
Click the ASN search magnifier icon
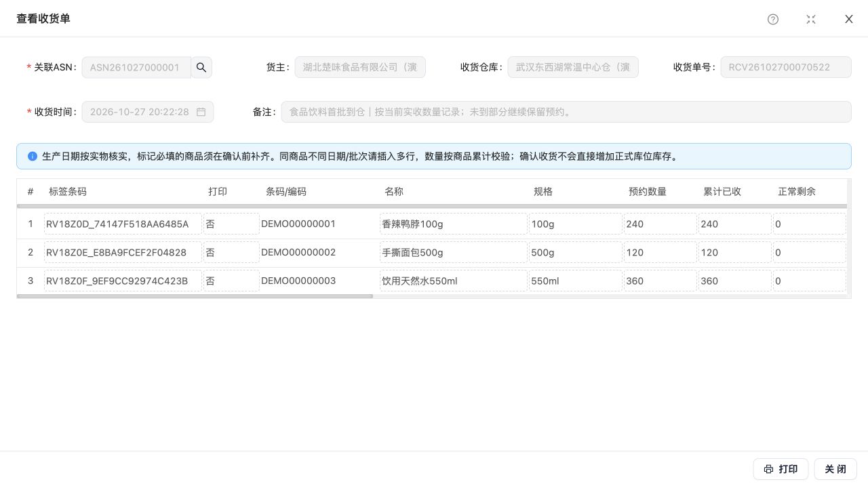click(x=201, y=67)
